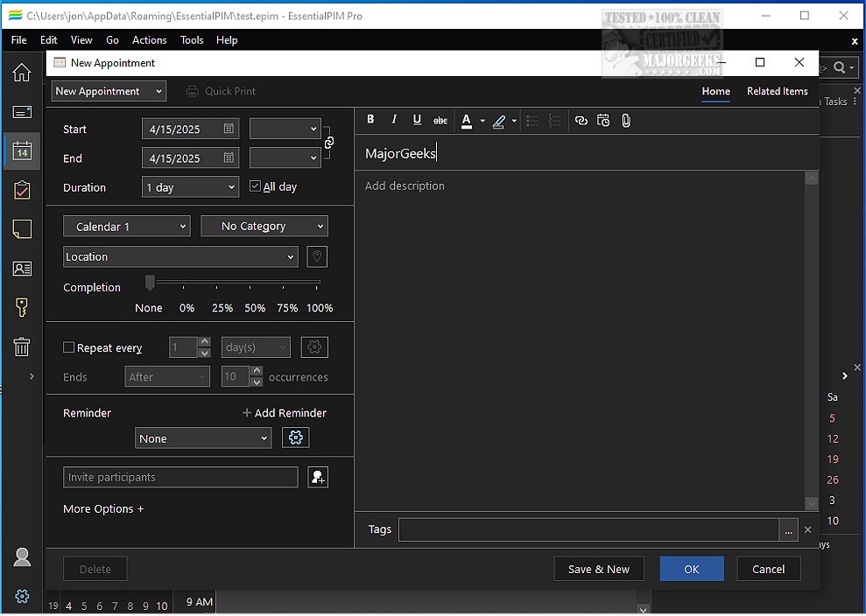Attach a file with the paperclip icon

626,121
